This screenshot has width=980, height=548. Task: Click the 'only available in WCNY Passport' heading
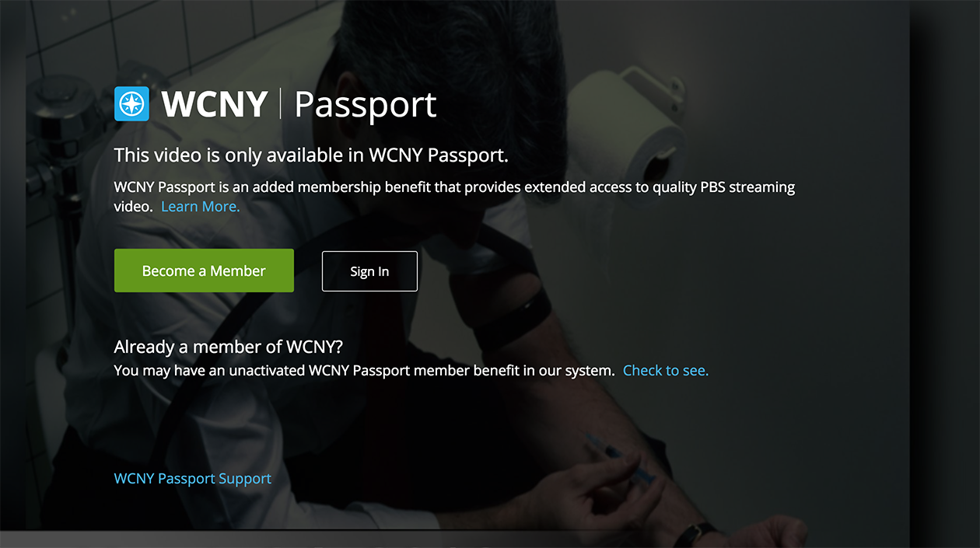pyautogui.click(x=311, y=155)
